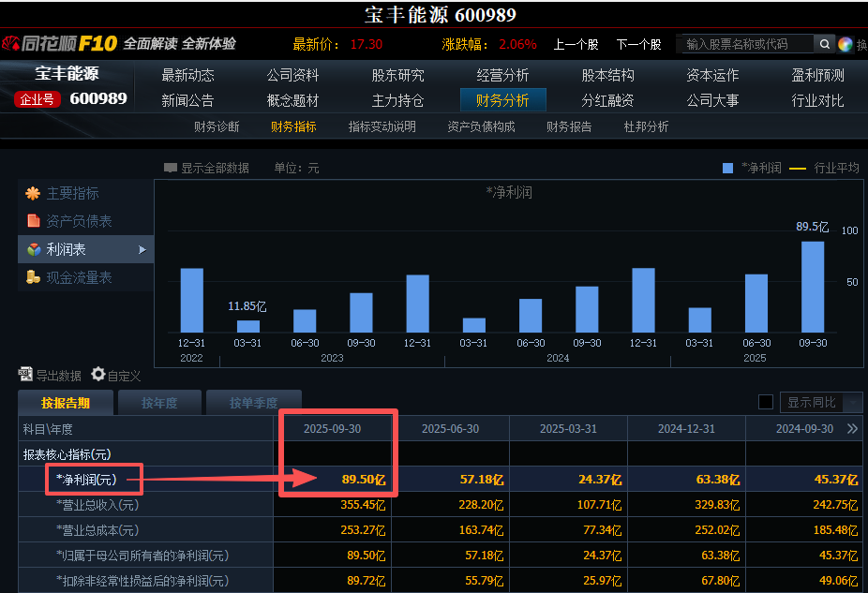
Task: Select 主要指标 star icon in sidebar
Action: [x=33, y=193]
